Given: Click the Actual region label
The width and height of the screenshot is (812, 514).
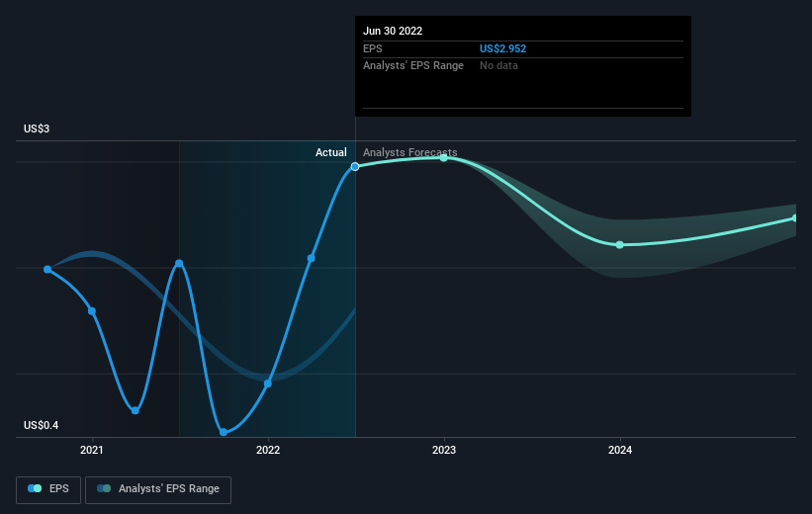Looking at the screenshot, I should tap(331, 152).
